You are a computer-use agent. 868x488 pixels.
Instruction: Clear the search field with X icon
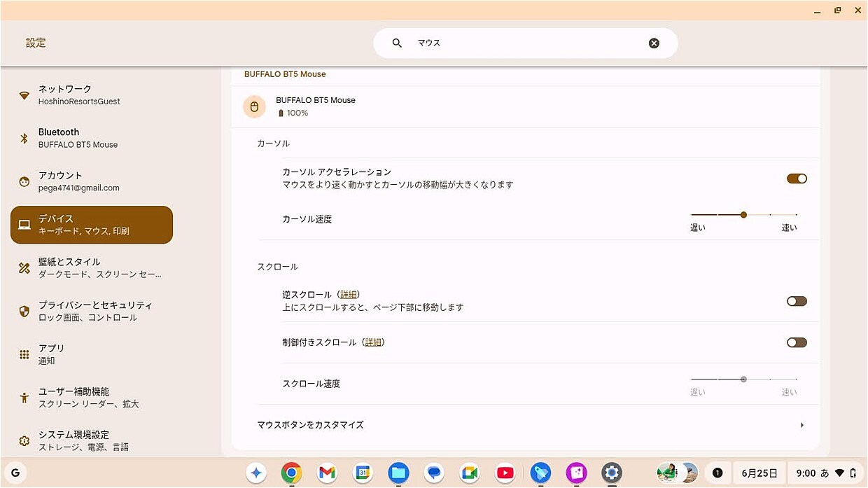point(654,43)
